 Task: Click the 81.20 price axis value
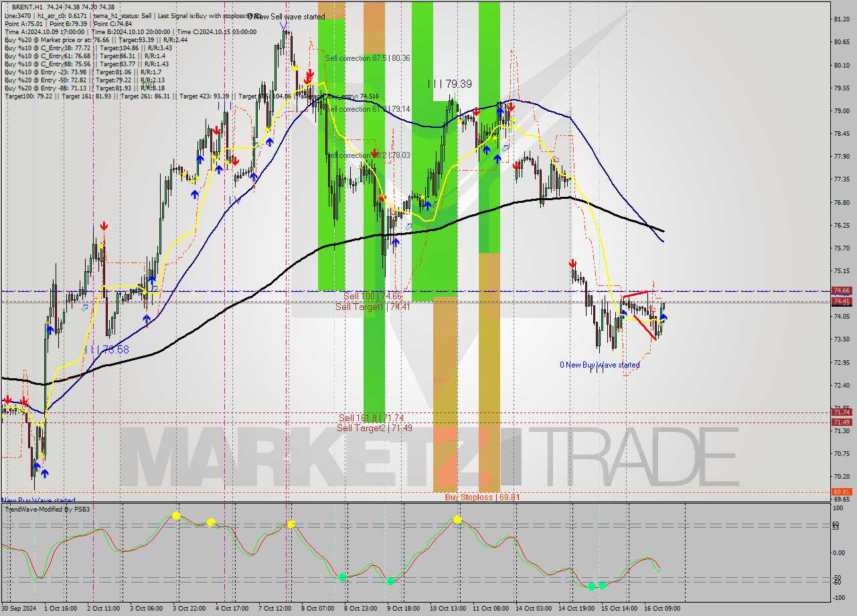pos(842,19)
